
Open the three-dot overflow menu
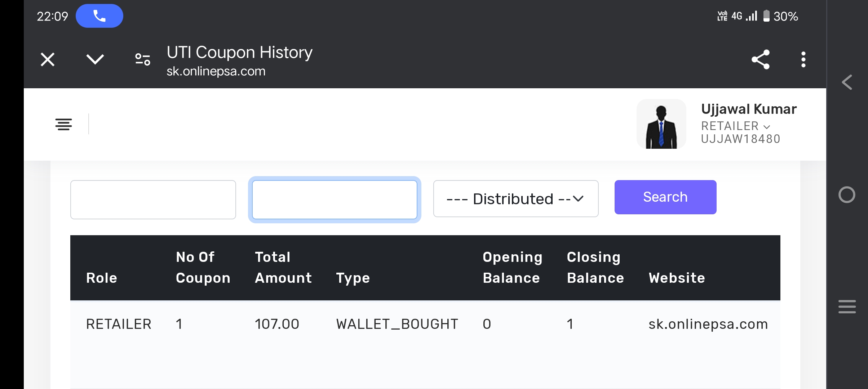tap(803, 59)
